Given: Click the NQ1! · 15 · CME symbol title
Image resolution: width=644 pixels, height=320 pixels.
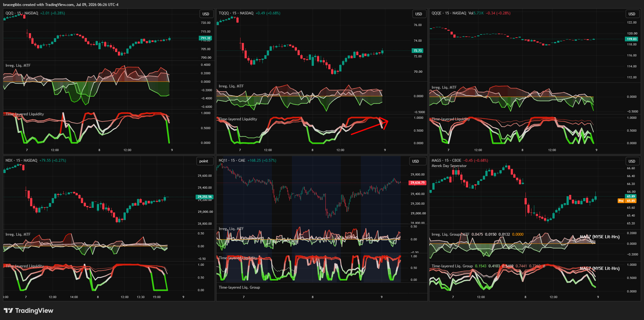Looking at the screenshot, I should pos(232,160).
